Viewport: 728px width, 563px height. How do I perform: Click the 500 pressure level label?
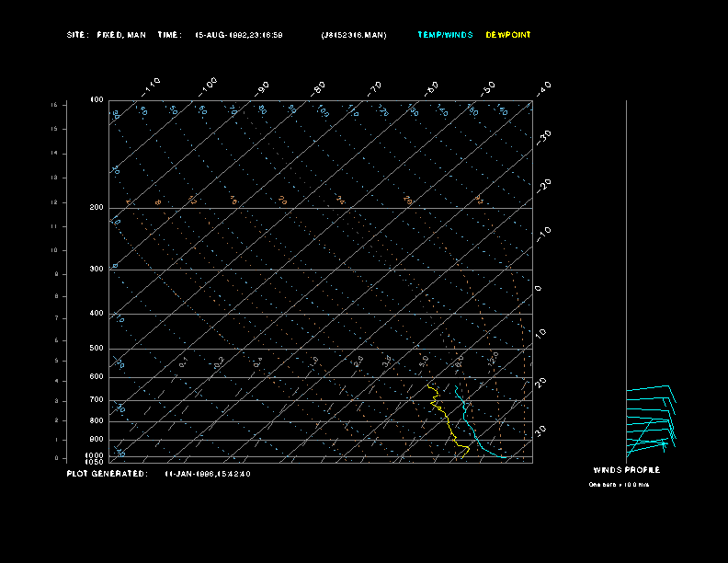point(97,349)
